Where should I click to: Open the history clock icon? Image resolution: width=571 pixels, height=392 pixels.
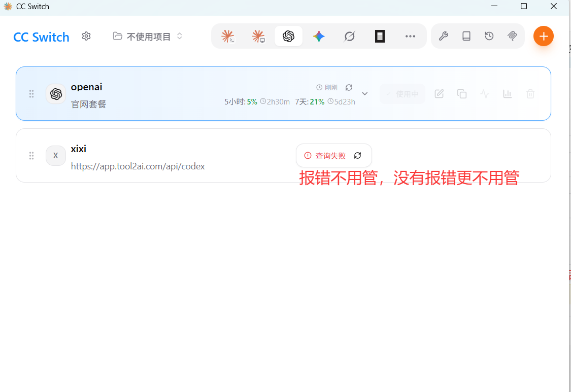coord(489,36)
